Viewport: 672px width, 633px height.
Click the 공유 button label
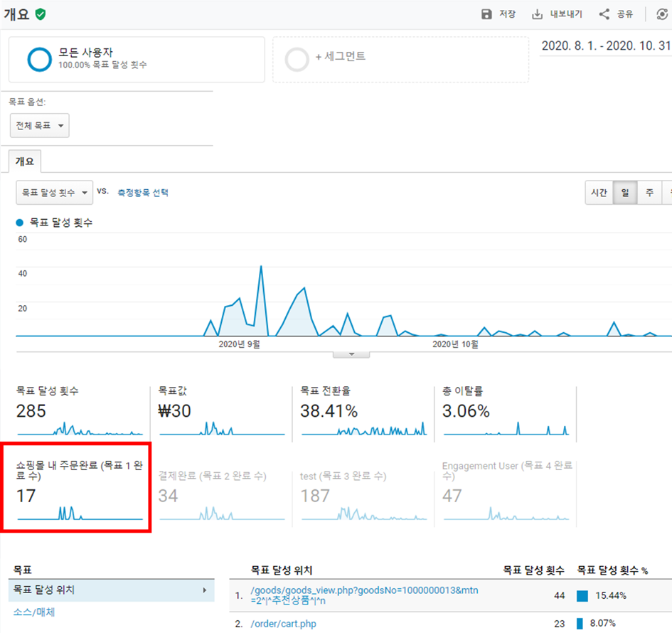click(x=625, y=14)
